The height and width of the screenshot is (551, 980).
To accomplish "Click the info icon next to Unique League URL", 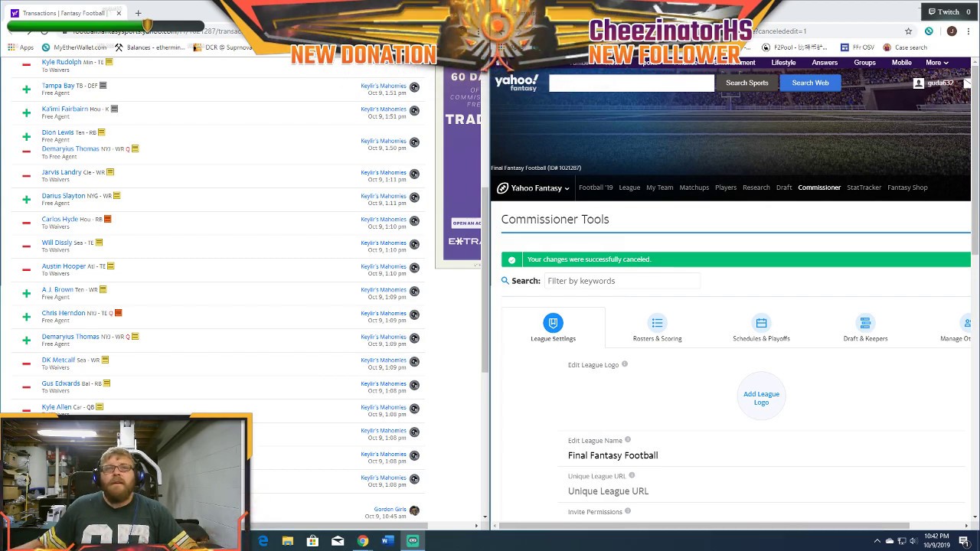I will [632, 475].
